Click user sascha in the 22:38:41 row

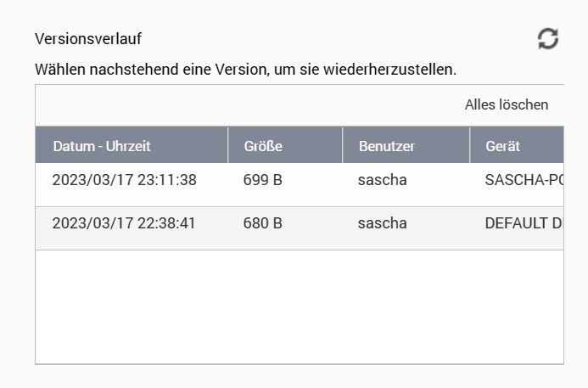[x=382, y=224]
